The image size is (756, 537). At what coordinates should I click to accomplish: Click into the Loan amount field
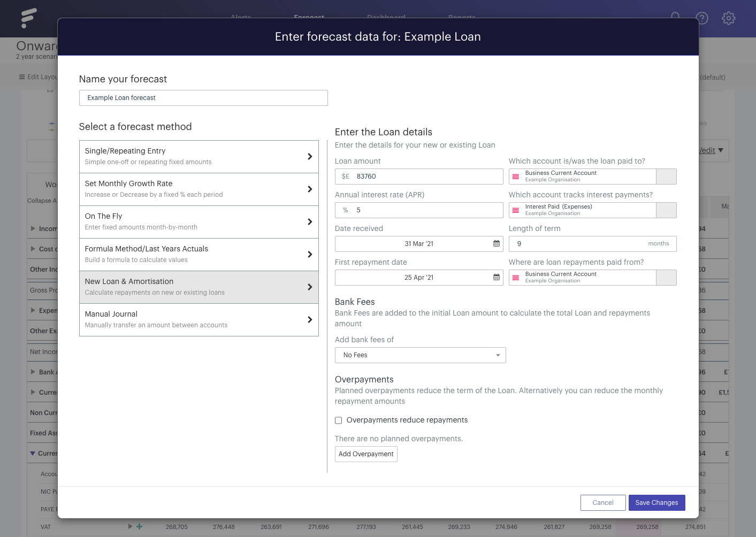(419, 177)
